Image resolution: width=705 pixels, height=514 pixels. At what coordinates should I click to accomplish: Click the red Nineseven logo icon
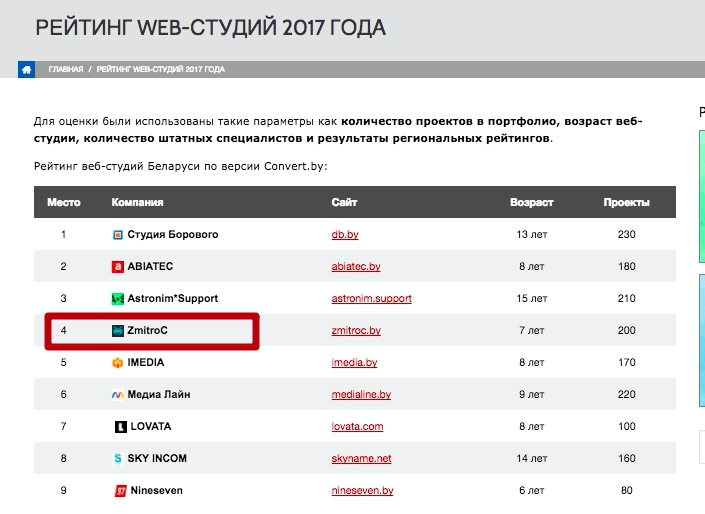tap(120, 491)
